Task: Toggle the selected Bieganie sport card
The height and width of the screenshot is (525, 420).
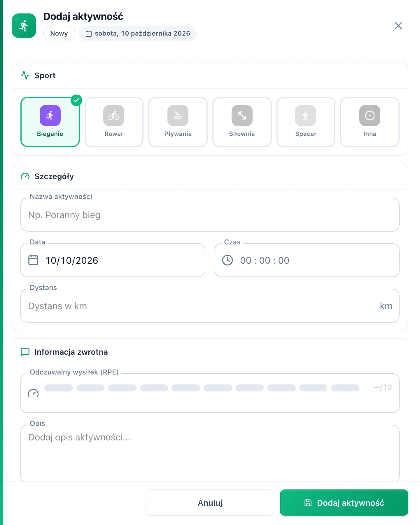Action: [50, 122]
